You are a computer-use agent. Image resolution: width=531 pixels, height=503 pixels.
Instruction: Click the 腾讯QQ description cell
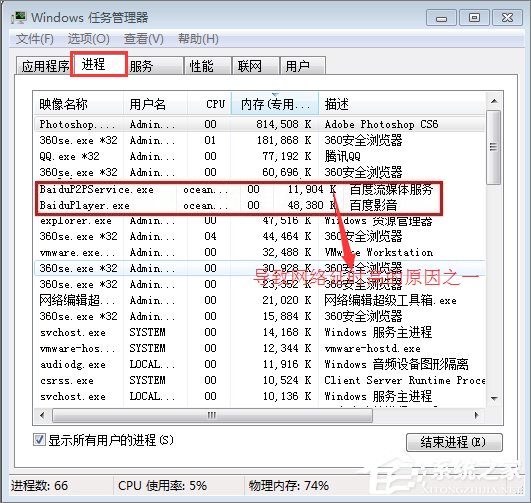[x=342, y=156]
